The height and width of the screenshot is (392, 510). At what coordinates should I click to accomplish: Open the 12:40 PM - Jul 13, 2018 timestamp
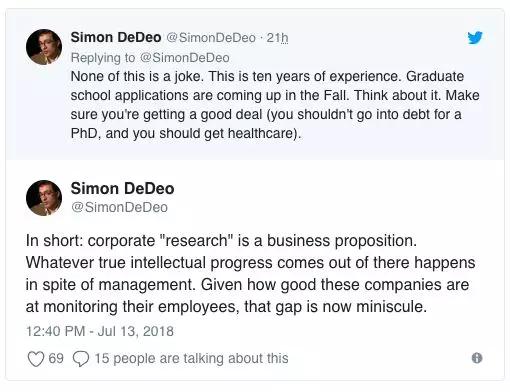(100, 331)
